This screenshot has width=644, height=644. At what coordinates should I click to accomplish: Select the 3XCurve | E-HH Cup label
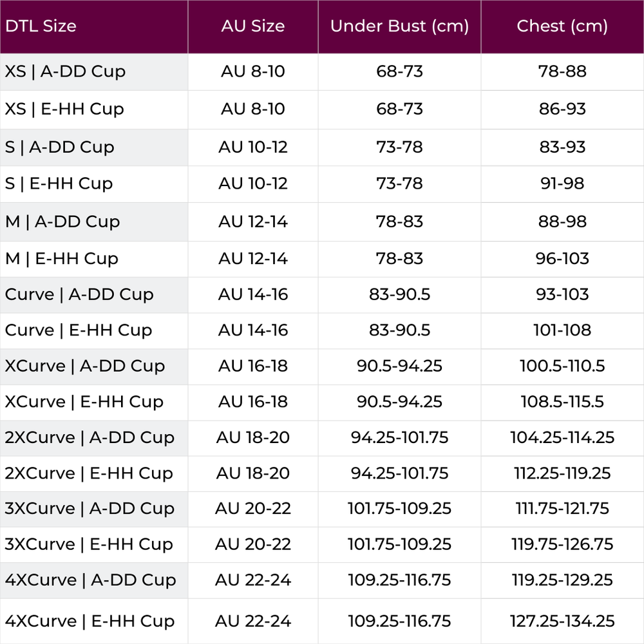[89, 545]
